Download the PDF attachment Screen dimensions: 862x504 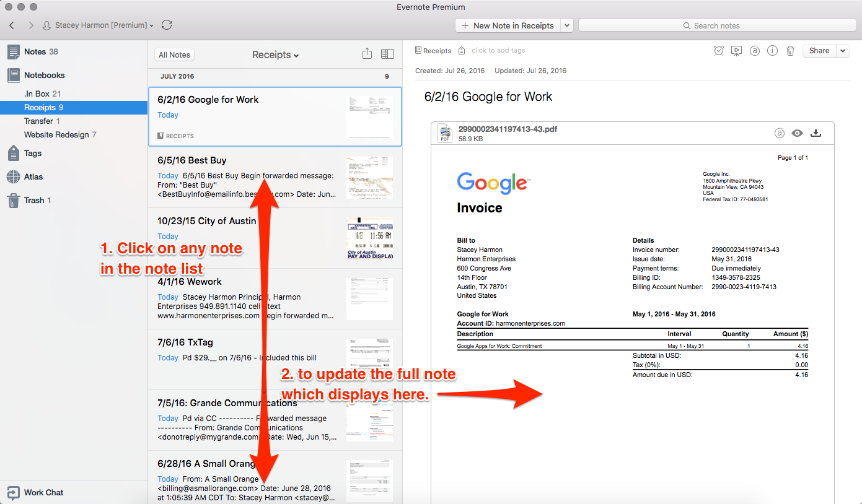pyautogui.click(x=816, y=133)
